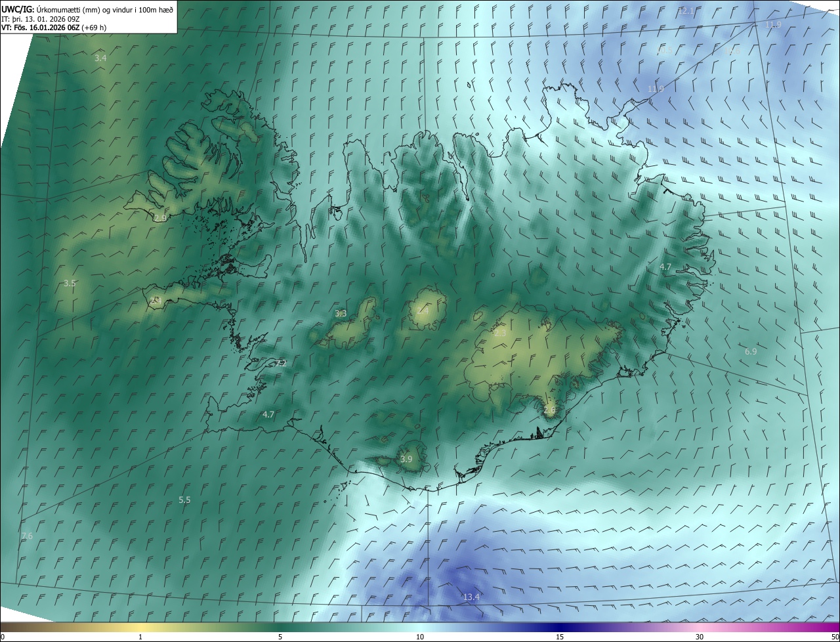Click the 13.4 value label
The image size is (840, 642).
[x=471, y=597]
